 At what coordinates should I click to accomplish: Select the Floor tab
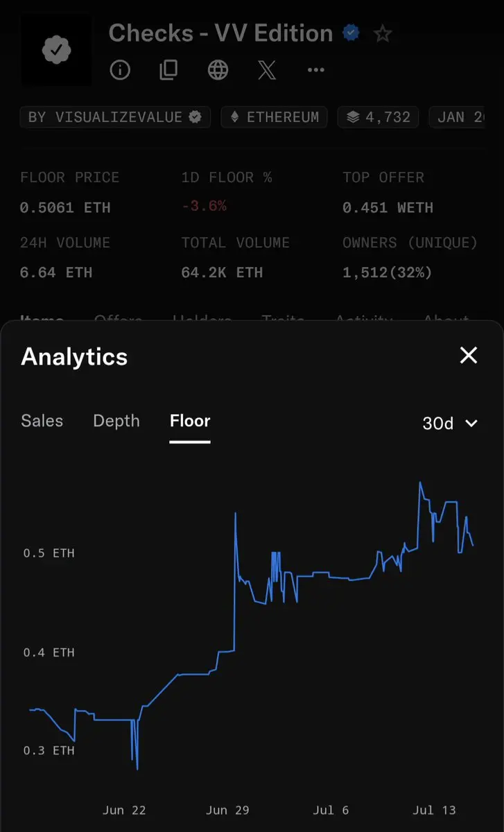(x=190, y=421)
